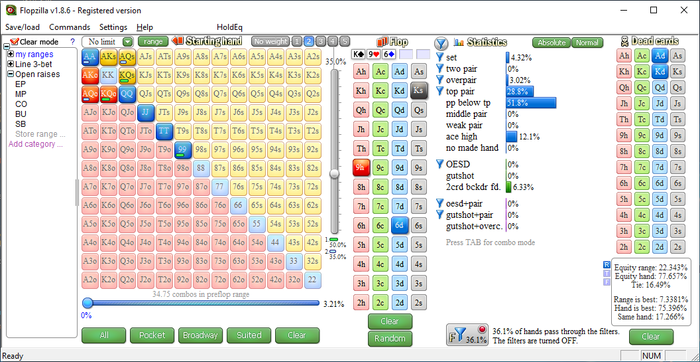Screen dimensions: 700x362
Task: Click the Suited button
Action: coord(249,335)
